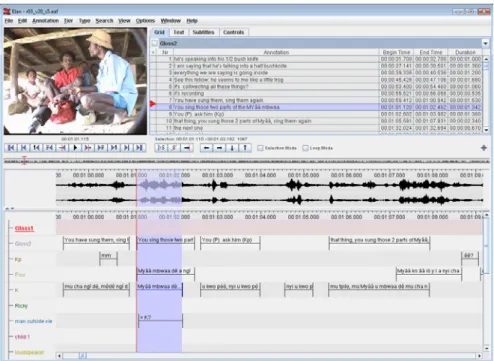Click the blue plus icon right of Loop Mode

[484, 148]
